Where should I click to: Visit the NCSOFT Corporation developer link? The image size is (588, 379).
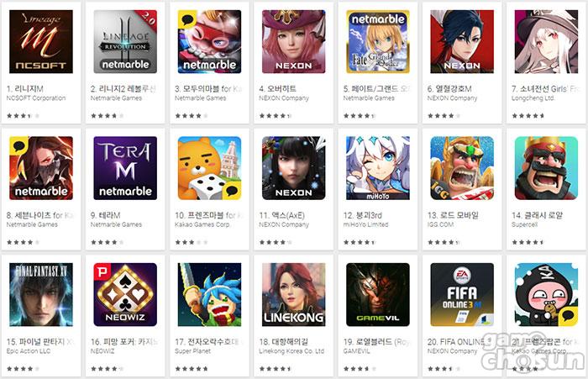(36, 98)
